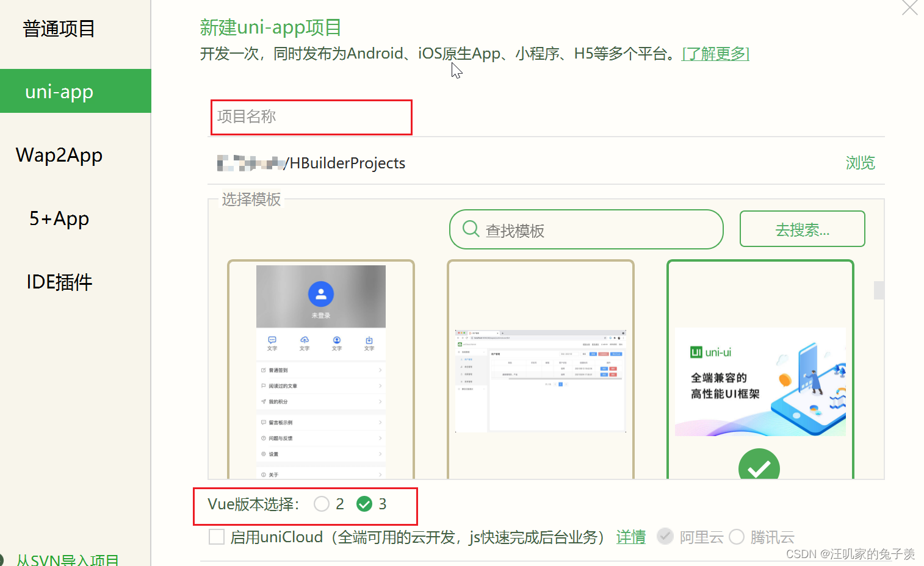Click 浏览 to browse for folder
The height and width of the screenshot is (566, 924).
pyautogui.click(x=860, y=163)
